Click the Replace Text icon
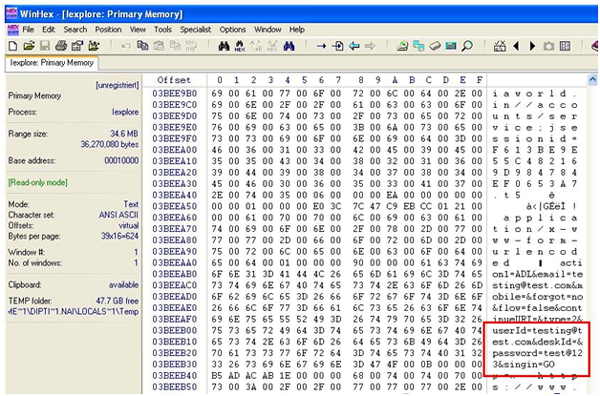 [x=256, y=46]
